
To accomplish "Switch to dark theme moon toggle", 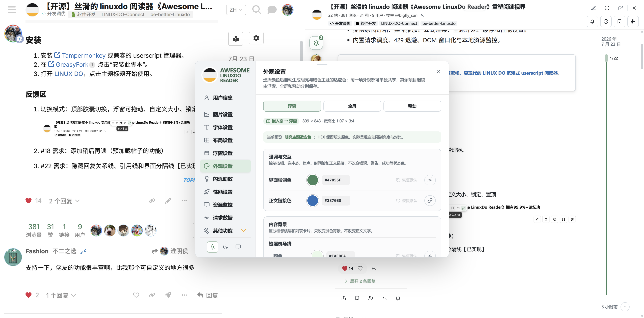I will [226, 247].
